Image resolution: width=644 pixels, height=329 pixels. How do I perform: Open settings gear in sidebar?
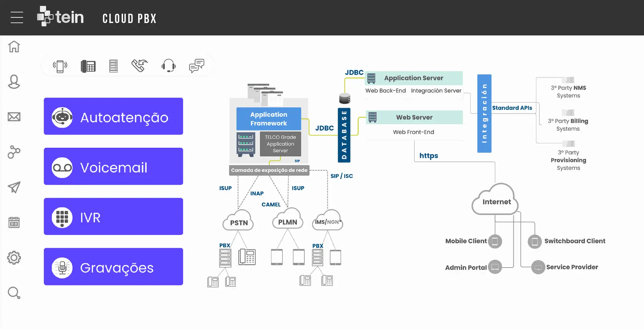pos(14,258)
